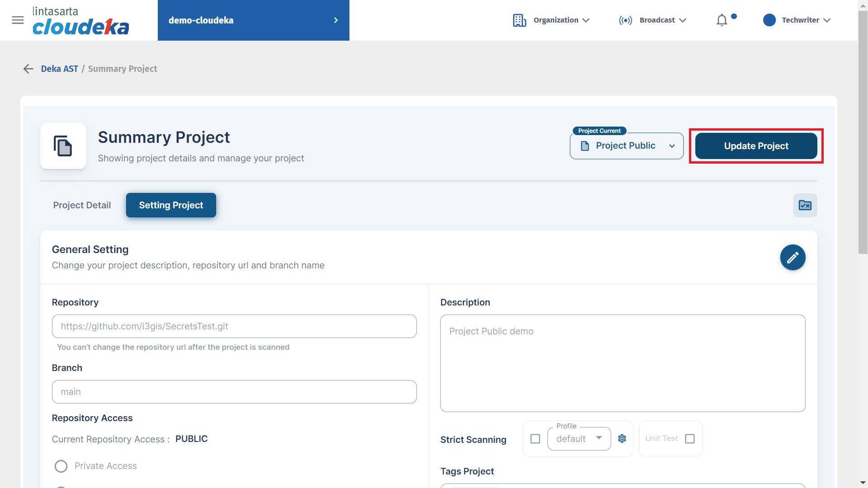The width and height of the screenshot is (868, 488).
Task: Open the Profile settings gear icon
Action: point(622,439)
